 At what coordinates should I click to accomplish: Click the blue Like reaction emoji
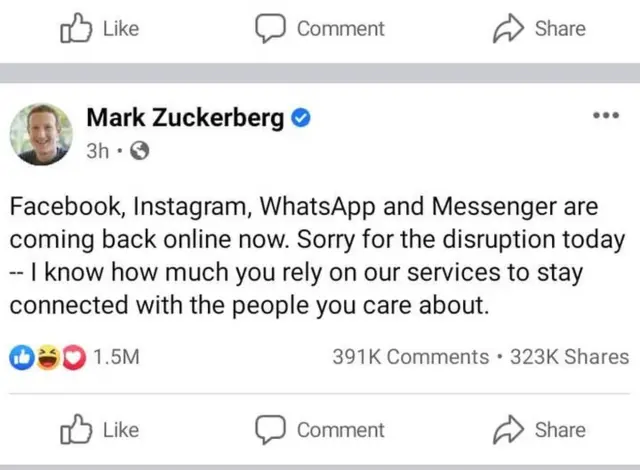click(x=23, y=356)
